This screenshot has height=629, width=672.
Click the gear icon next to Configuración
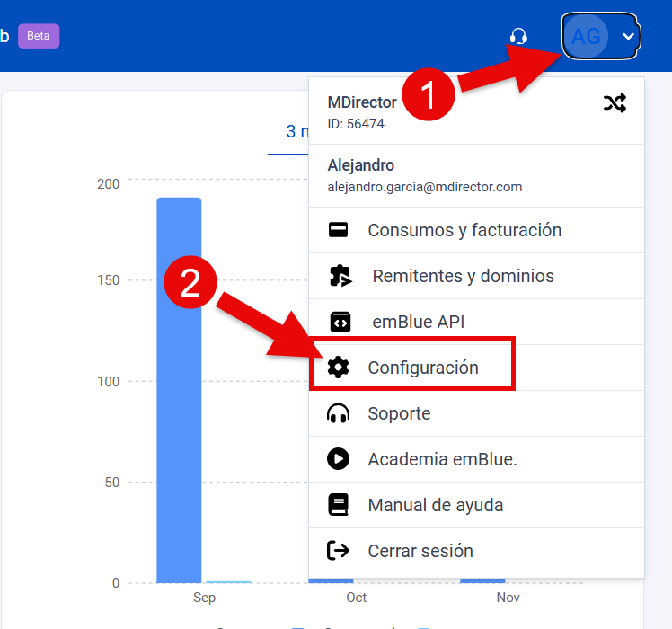pyautogui.click(x=338, y=368)
